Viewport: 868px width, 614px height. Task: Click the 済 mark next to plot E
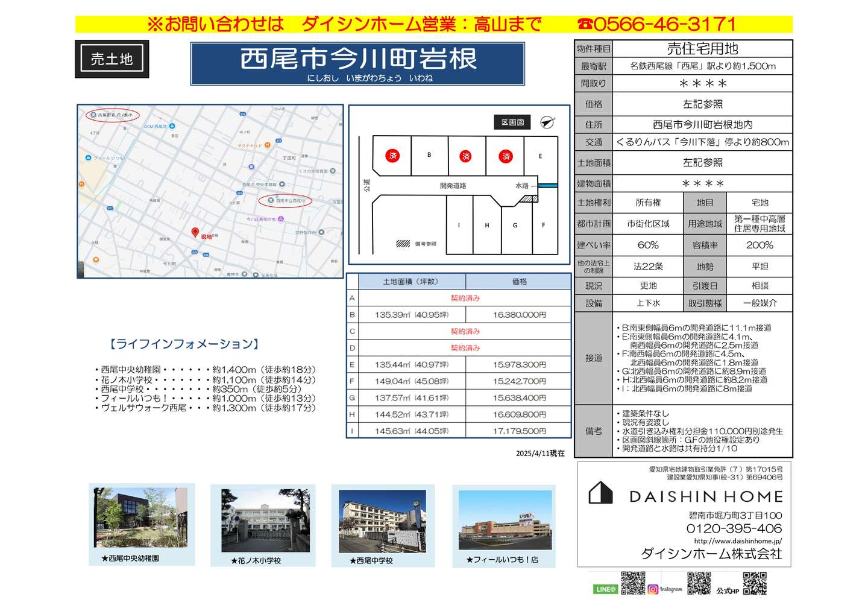(x=506, y=156)
